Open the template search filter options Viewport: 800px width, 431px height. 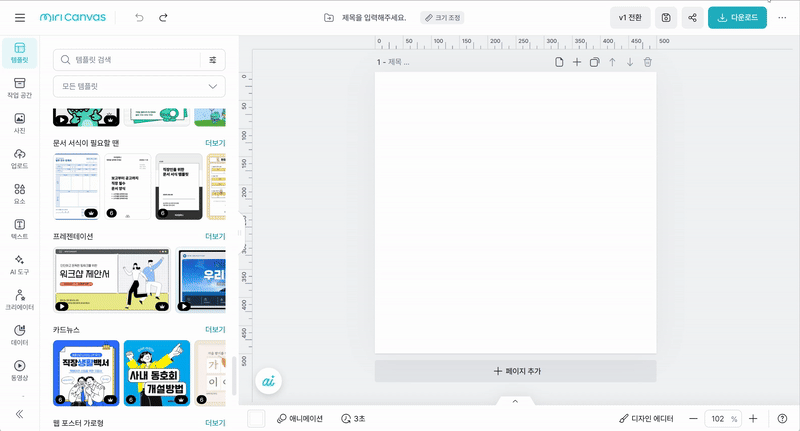click(x=212, y=60)
